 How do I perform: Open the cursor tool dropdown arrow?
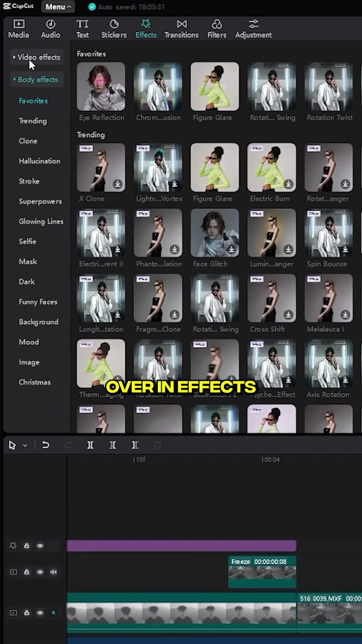pyautogui.click(x=25, y=446)
